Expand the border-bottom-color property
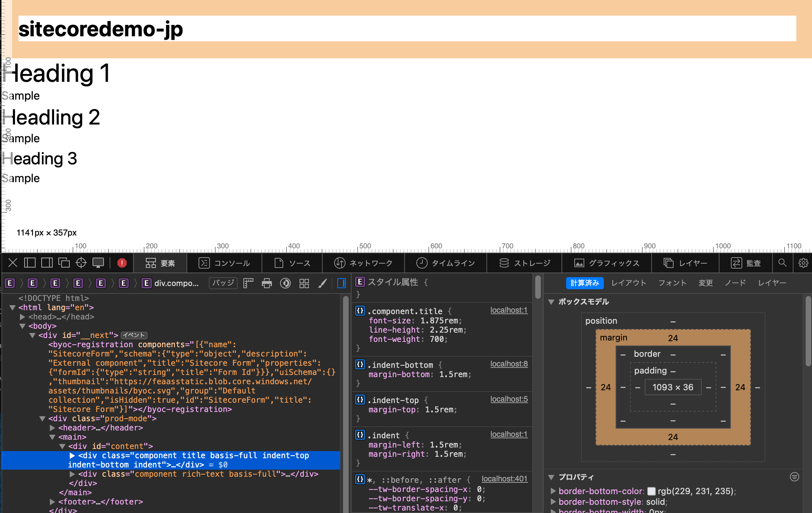Image resolution: width=812 pixels, height=513 pixels. pyautogui.click(x=553, y=491)
